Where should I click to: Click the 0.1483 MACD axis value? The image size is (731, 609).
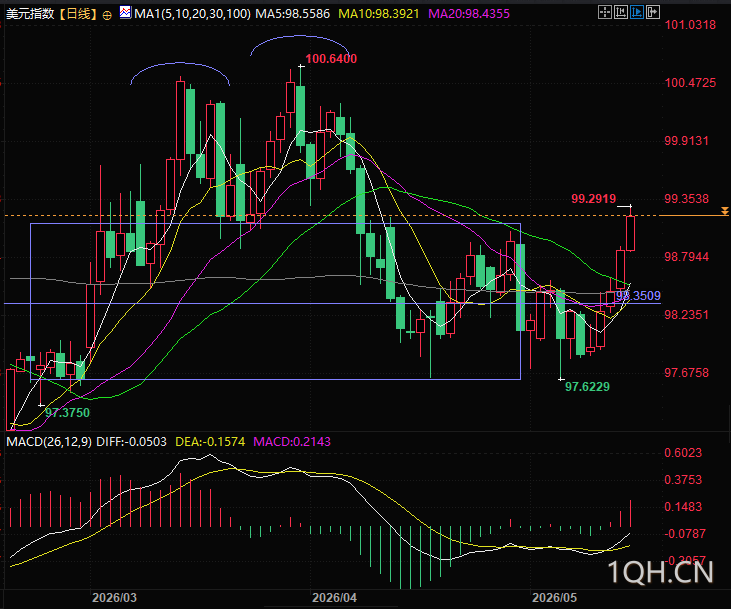click(683, 507)
